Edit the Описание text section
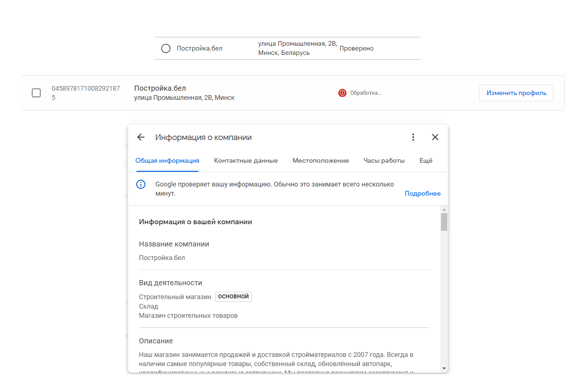 [284, 355]
